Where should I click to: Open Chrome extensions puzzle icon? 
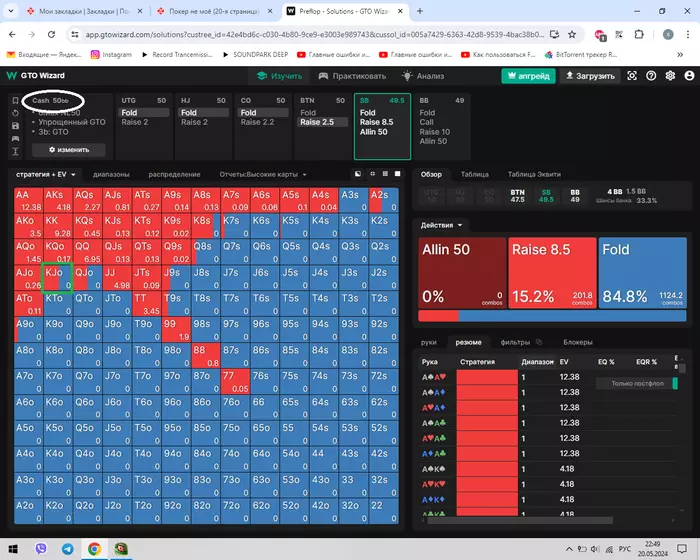pyautogui.click(x=639, y=34)
